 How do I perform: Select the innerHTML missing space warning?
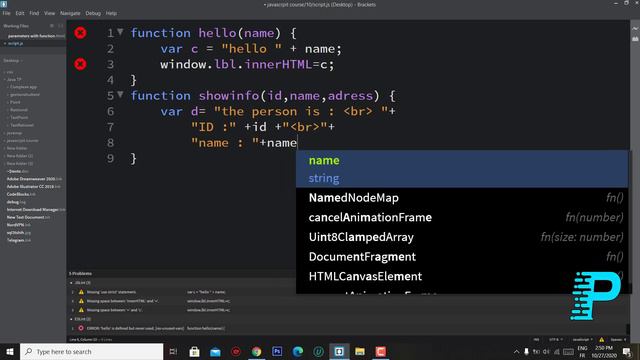[122, 301]
